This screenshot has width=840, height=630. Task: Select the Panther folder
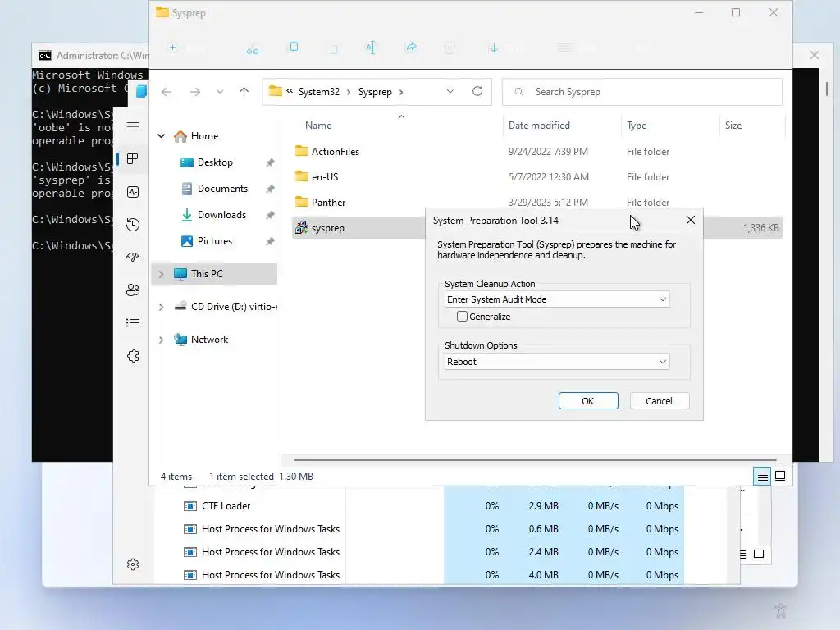click(x=328, y=203)
